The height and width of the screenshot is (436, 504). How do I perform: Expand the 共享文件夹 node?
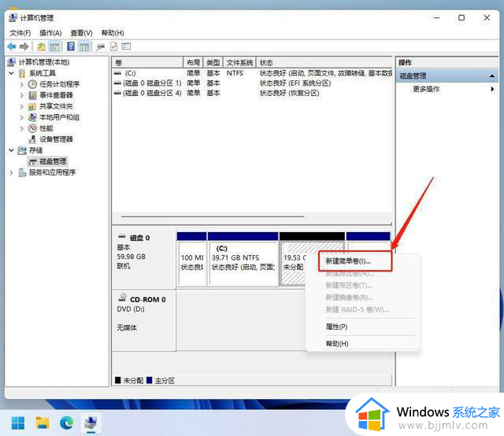click(21, 106)
